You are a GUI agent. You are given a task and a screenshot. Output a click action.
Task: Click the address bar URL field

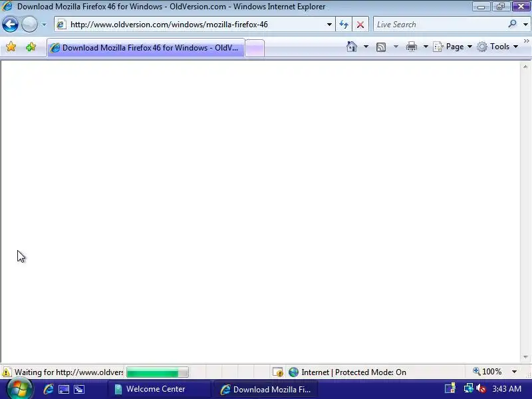(195, 25)
